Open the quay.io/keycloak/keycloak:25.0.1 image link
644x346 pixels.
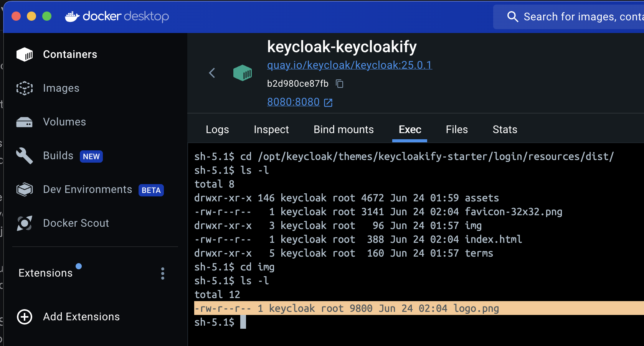click(x=350, y=65)
